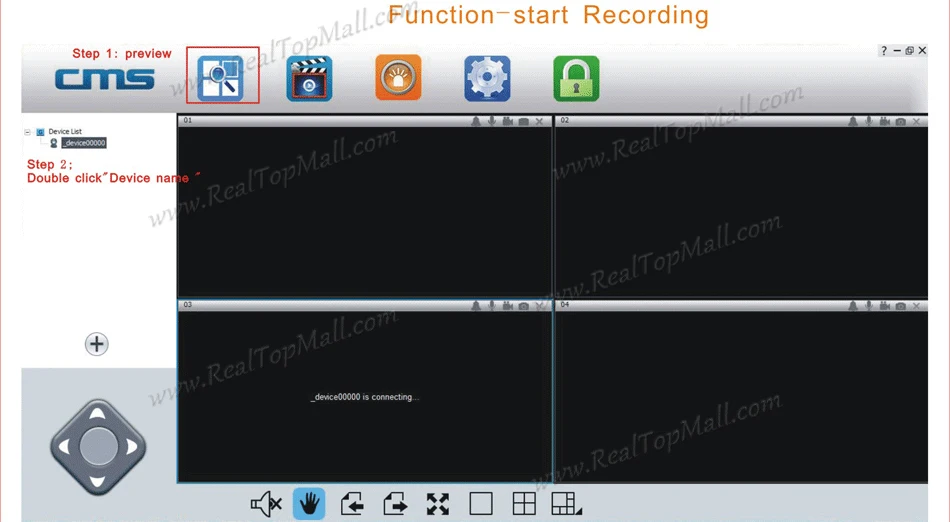950x522 pixels.
Task: Take a snapshot on channel 01
Action: 524,122
